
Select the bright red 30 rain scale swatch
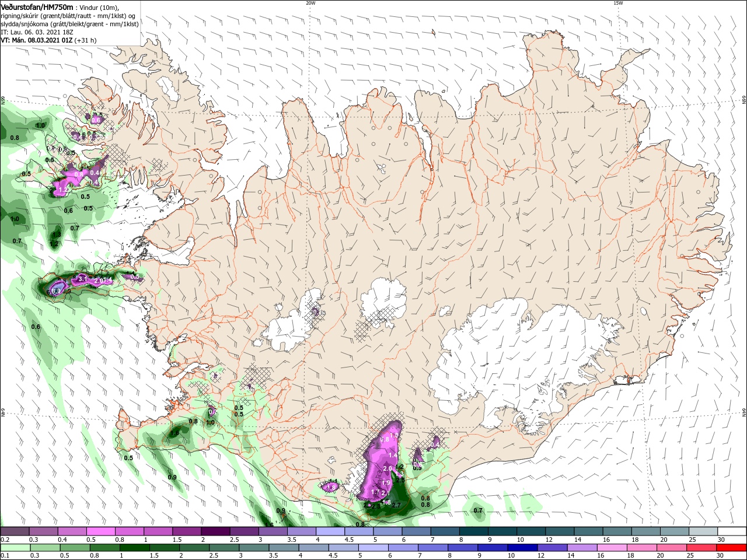(731, 548)
